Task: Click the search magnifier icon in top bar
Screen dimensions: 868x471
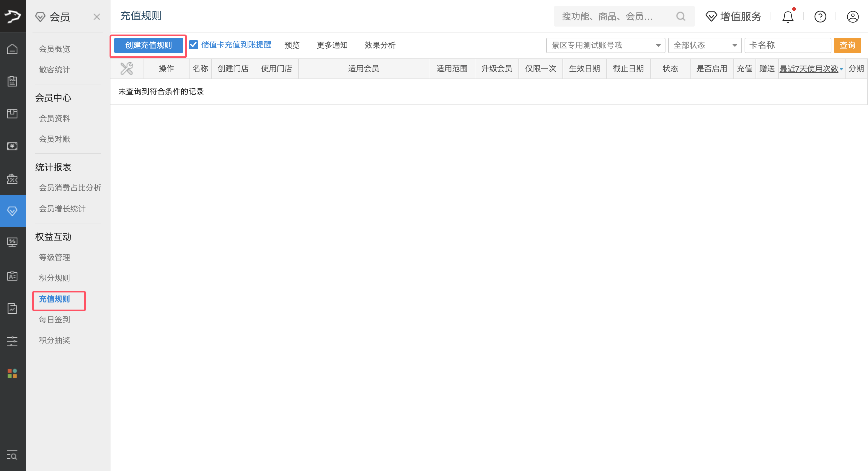Action: coord(680,16)
